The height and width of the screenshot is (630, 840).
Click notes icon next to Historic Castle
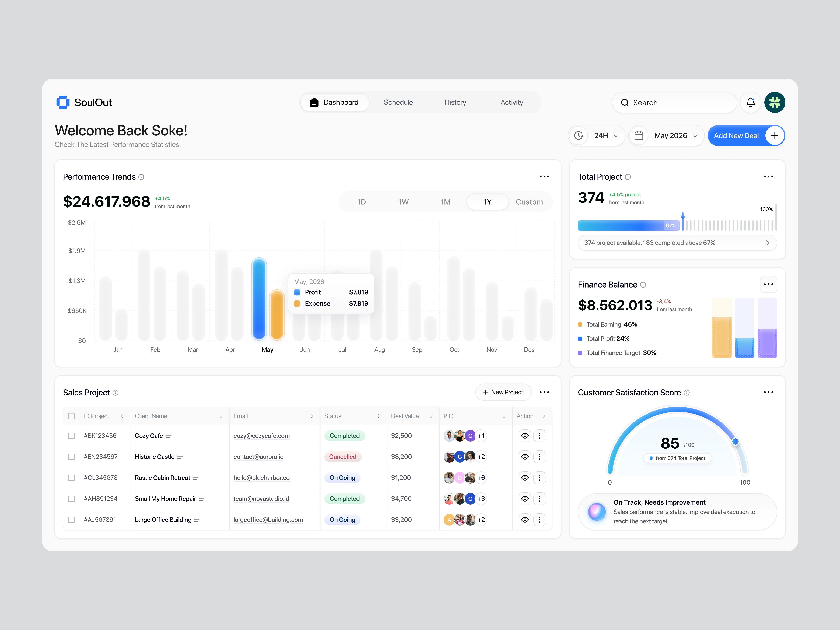coord(180,457)
